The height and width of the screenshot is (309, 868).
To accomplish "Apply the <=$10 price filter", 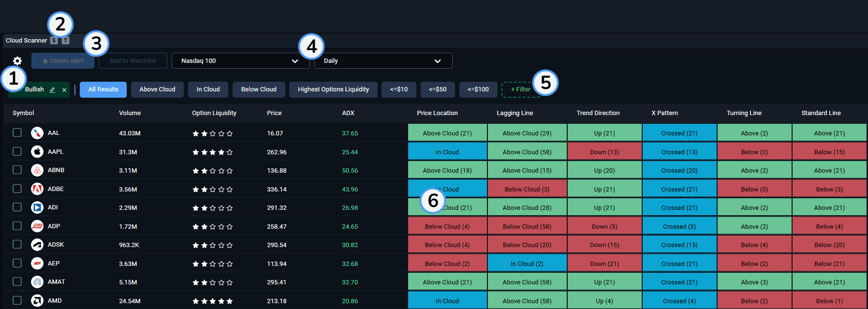I will click(399, 89).
